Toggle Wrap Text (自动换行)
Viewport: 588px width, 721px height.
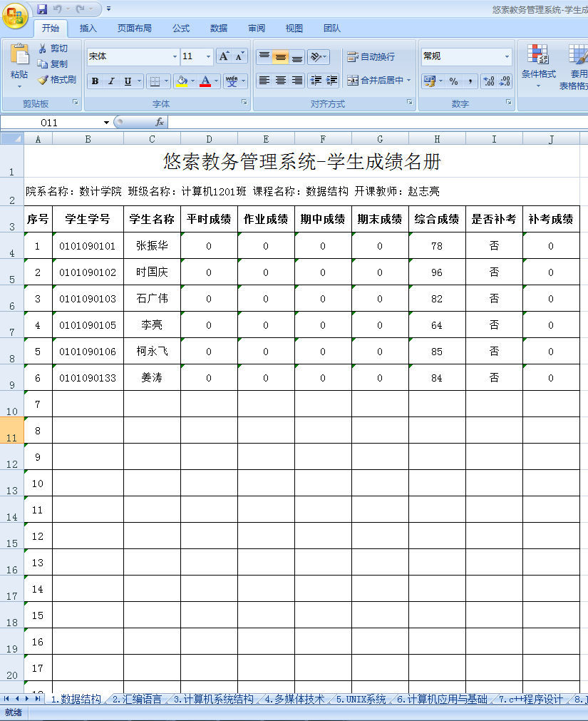tap(371, 56)
